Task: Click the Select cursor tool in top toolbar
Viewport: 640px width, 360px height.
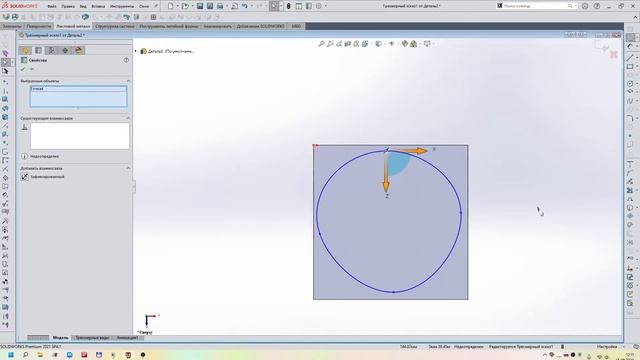Action: 274,6
